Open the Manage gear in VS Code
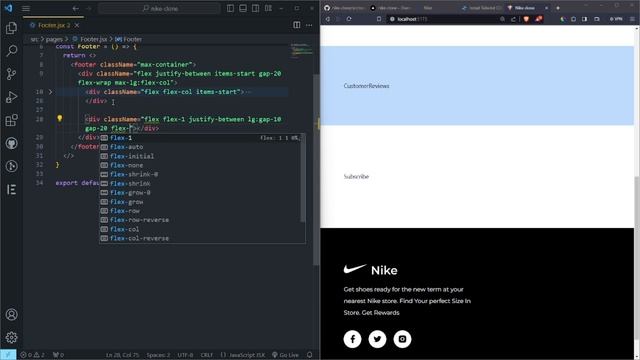Image resolution: width=640 pixels, height=360 pixels. point(11,337)
